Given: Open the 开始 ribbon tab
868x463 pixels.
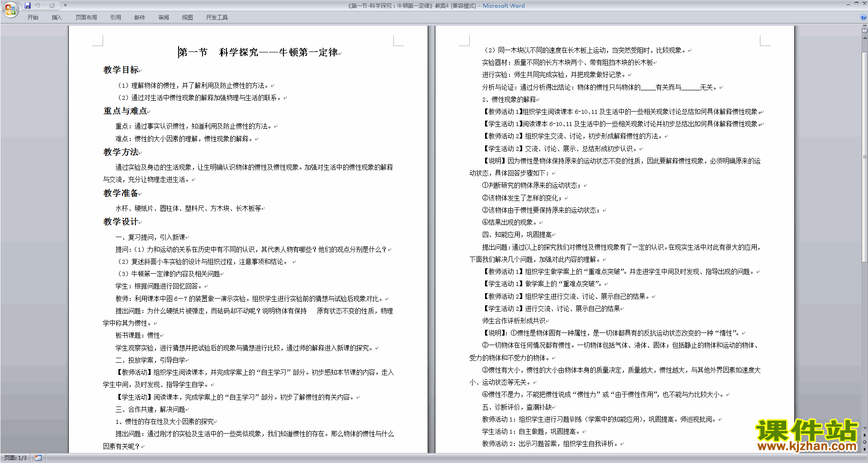Looking at the screenshot, I should point(33,18).
